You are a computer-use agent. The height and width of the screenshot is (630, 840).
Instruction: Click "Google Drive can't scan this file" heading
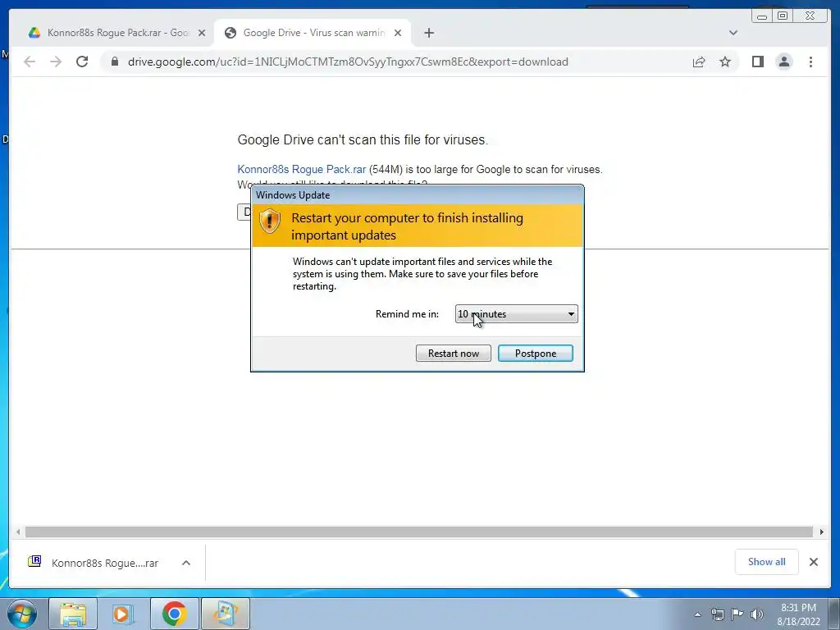(363, 139)
